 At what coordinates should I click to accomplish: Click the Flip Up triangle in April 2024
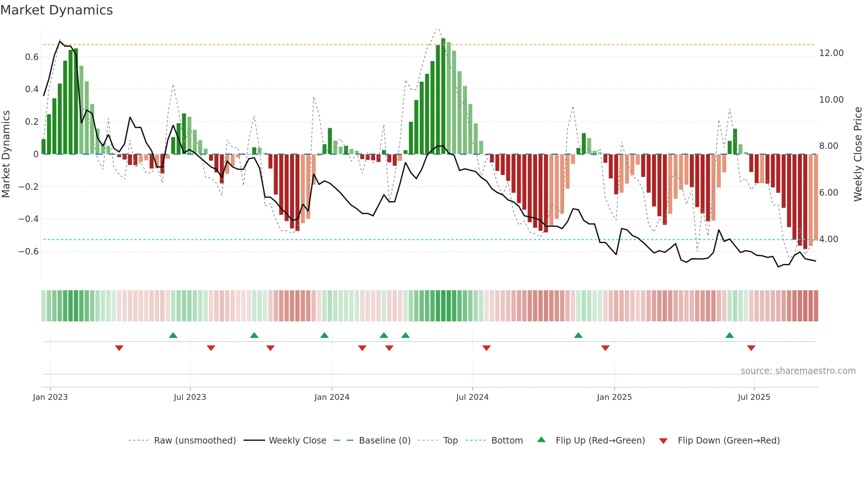(405, 335)
